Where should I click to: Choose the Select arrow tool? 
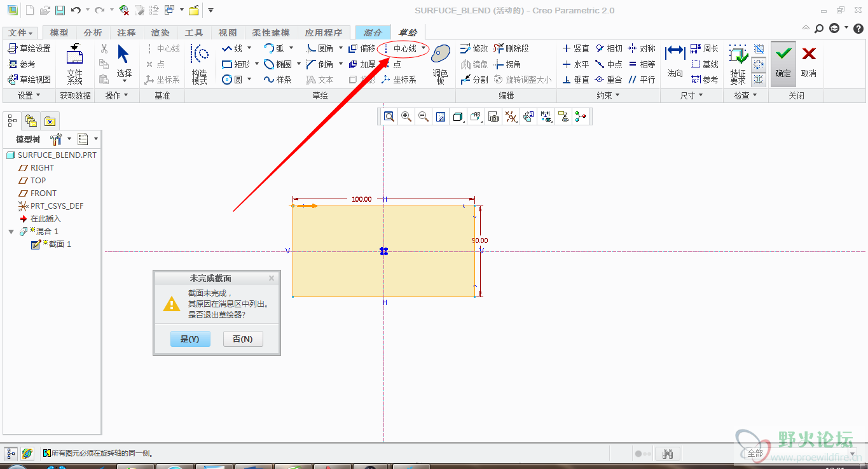[x=124, y=64]
